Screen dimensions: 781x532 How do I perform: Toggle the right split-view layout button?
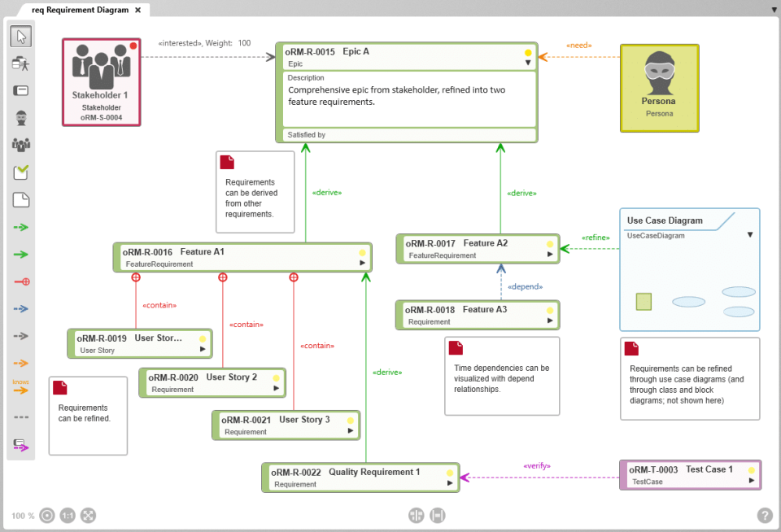(438, 515)
